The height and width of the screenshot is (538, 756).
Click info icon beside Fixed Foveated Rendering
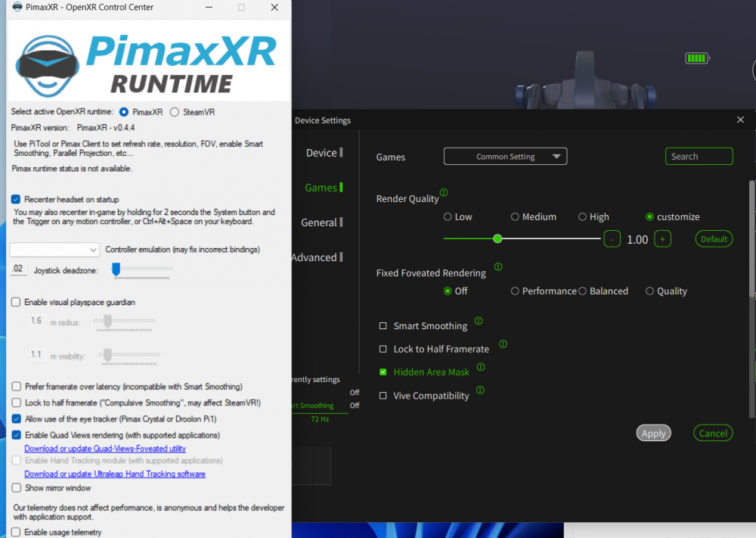[x=498, y=267]
